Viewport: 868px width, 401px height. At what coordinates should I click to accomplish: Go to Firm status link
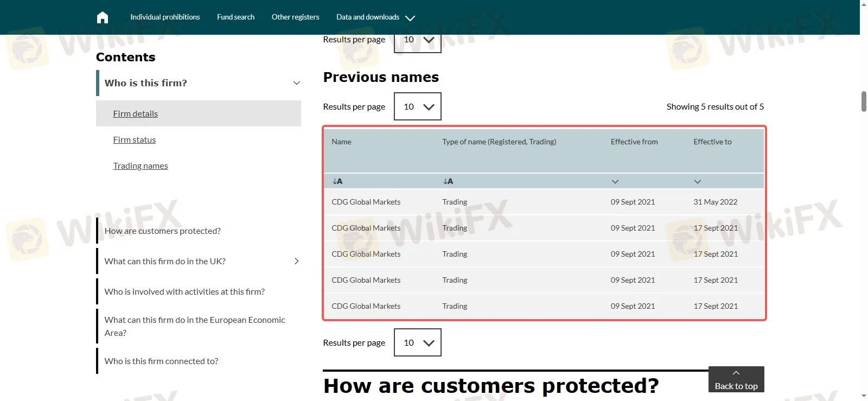click(x=135, y=139)
